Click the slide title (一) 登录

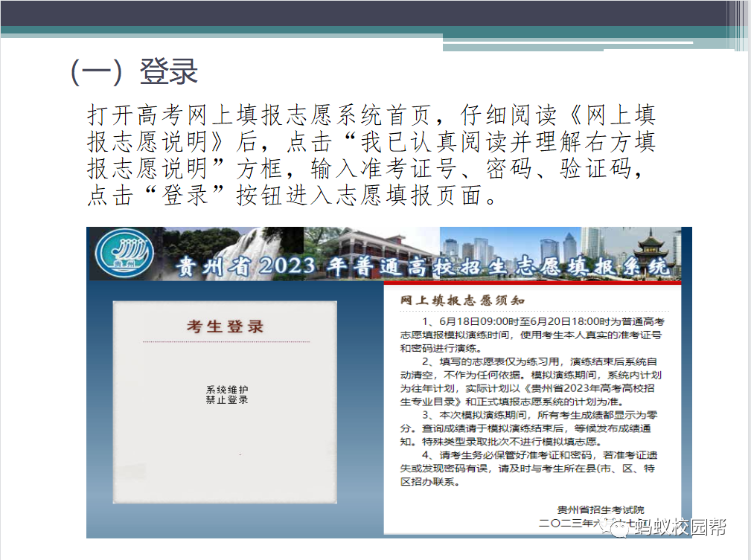click(x=134, y=72)
